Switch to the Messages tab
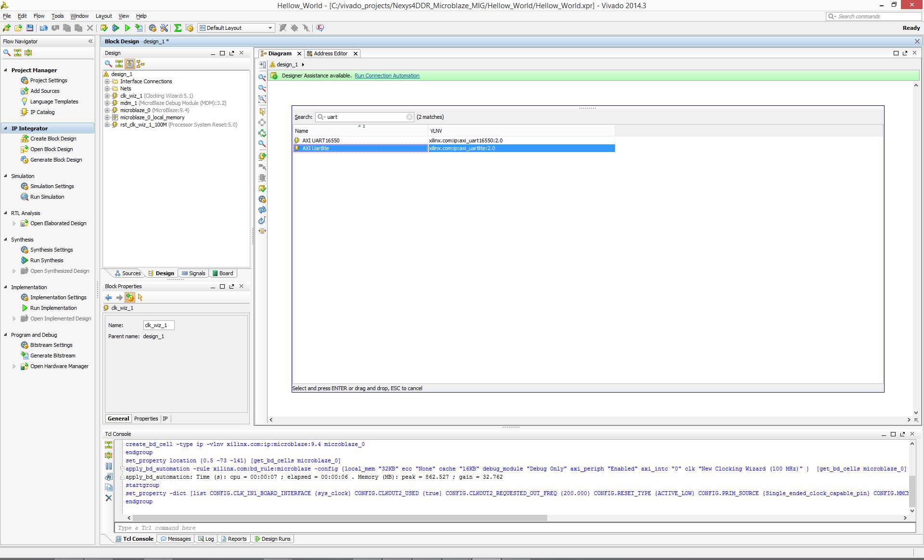Image resolution: width=924 pixels, height=560 pixels. [176, 539]
